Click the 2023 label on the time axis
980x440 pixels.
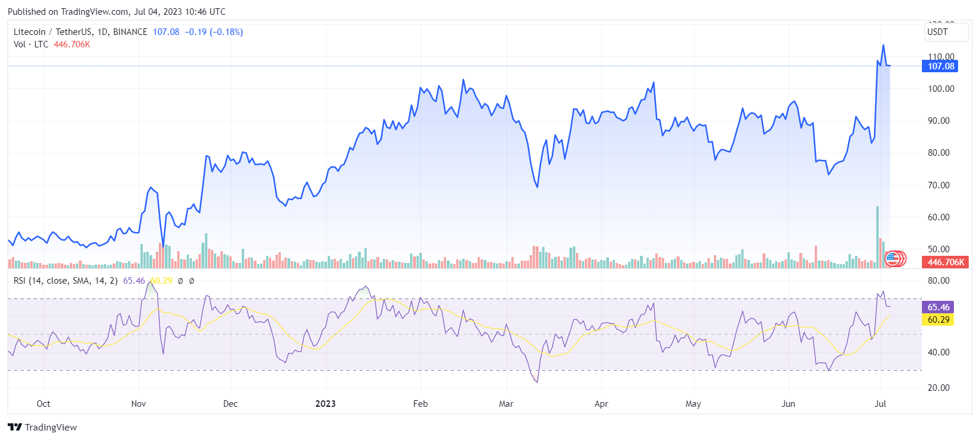coord(325,404)
